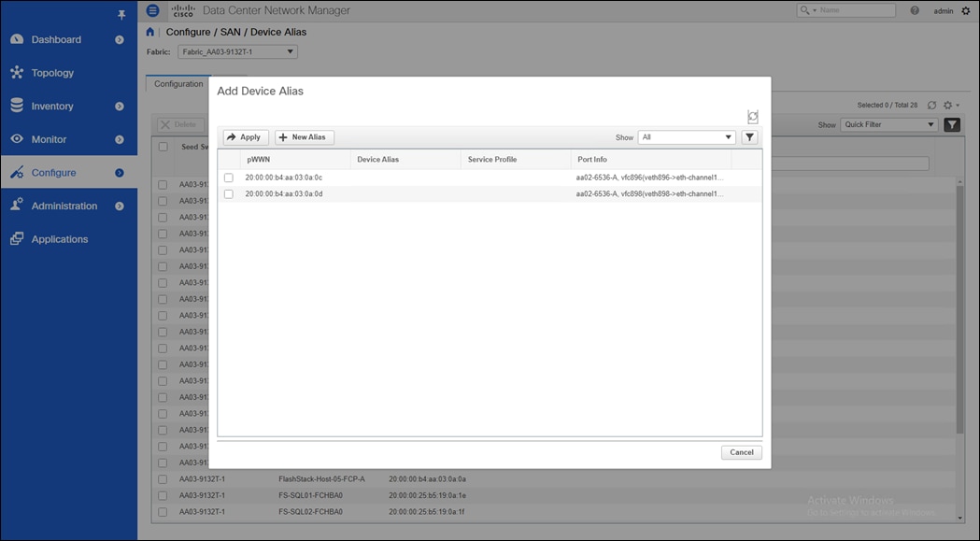Click the Home icon beside the breadcrumb
This screenshot has height=541, width=980.
coord(149,31)
